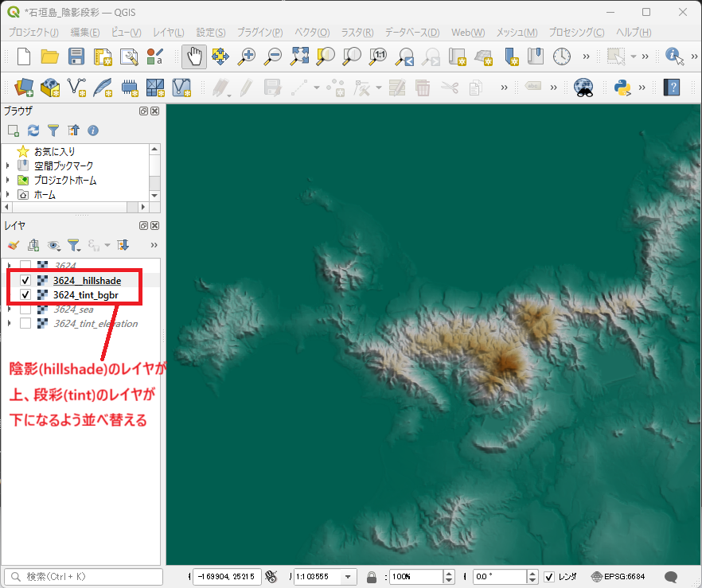Toggle visibility of 3624_tint_bgbr layer
The image size is (702, 588).
[x=25, y=295]
